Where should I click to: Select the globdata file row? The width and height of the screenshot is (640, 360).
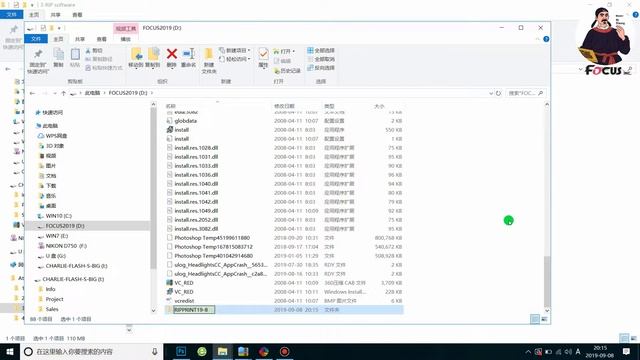pyautogui.click(x=284, y=121)
